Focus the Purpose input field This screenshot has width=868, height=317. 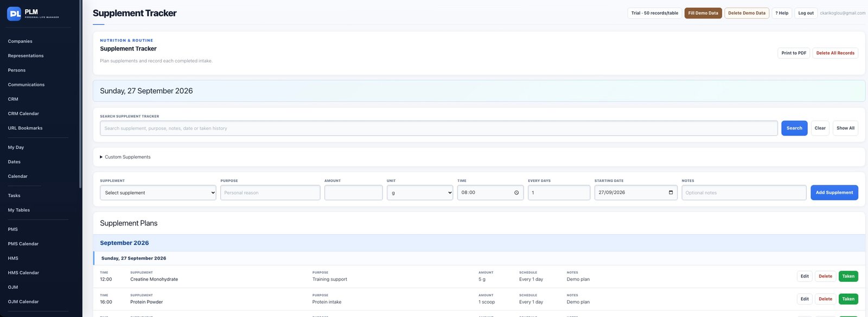[270, 193]
